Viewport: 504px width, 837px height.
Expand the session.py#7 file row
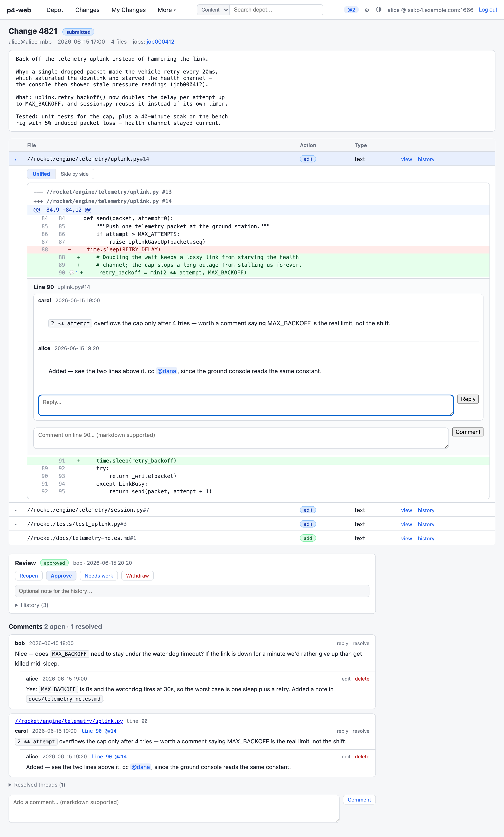16,510
